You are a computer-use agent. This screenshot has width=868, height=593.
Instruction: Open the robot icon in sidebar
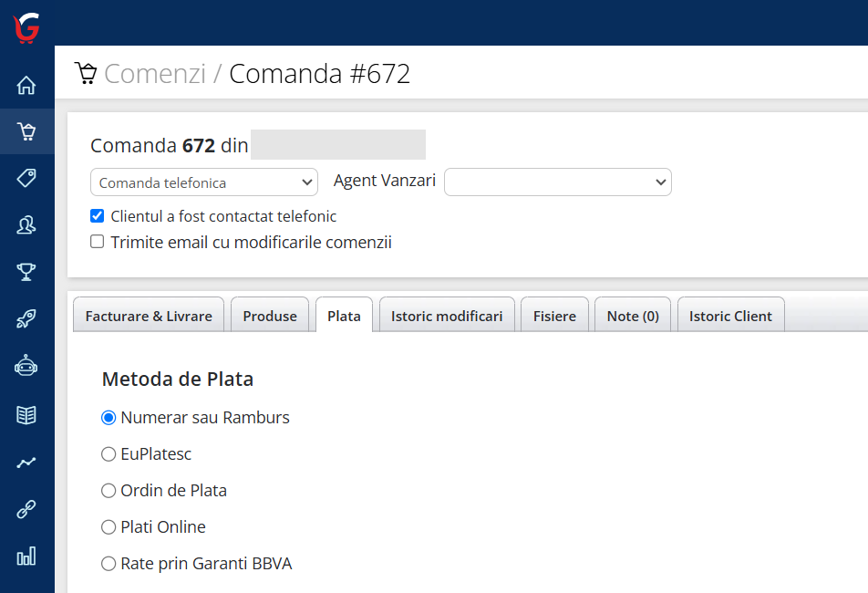(x=26, y=366)
